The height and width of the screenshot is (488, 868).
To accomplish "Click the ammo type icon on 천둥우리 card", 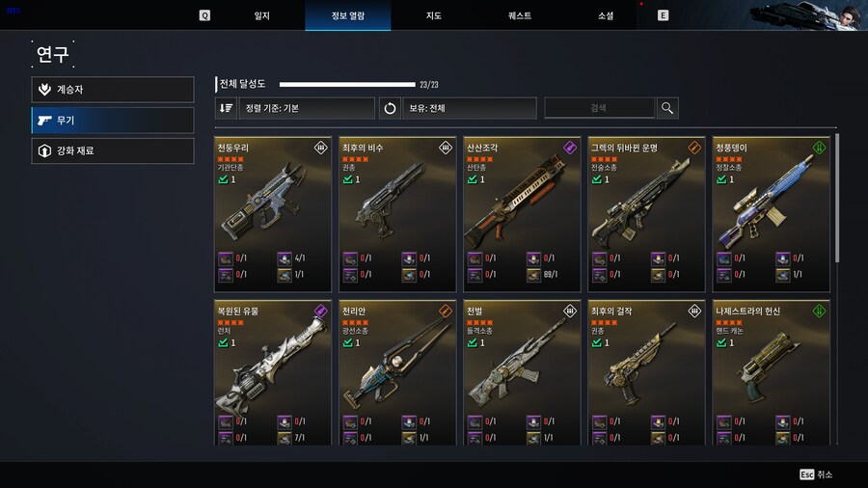I will 320,148.
